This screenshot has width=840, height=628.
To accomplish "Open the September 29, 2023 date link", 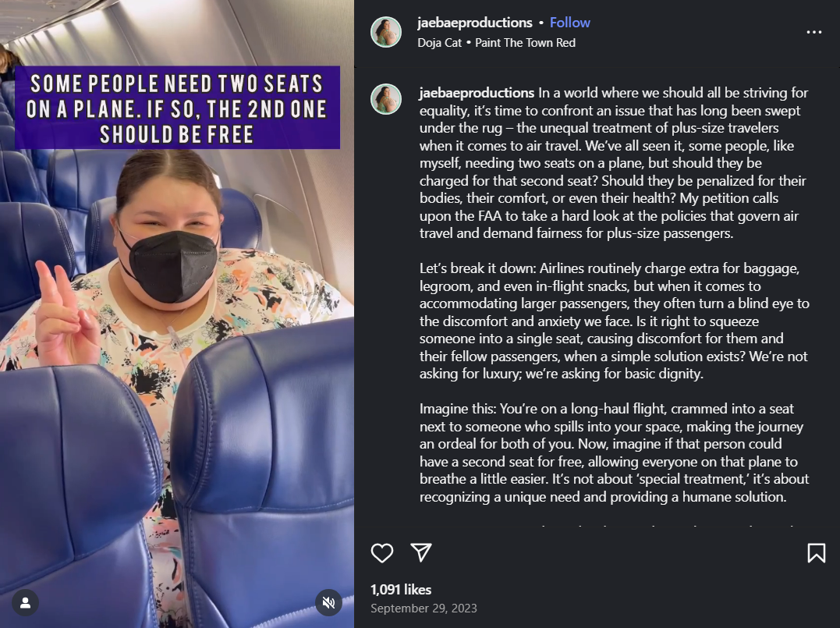I will point(424,608).
